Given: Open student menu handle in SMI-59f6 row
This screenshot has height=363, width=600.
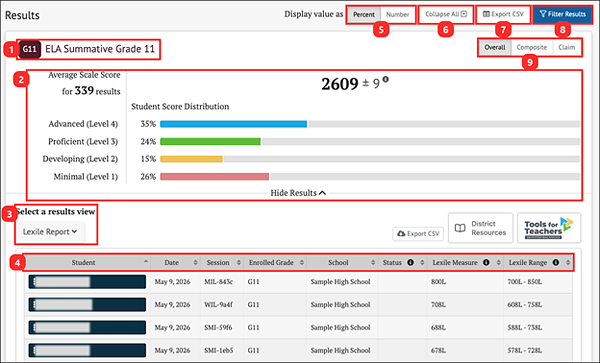Looking at the screenshot, I should pyautogui.click(x=34, y=327).
